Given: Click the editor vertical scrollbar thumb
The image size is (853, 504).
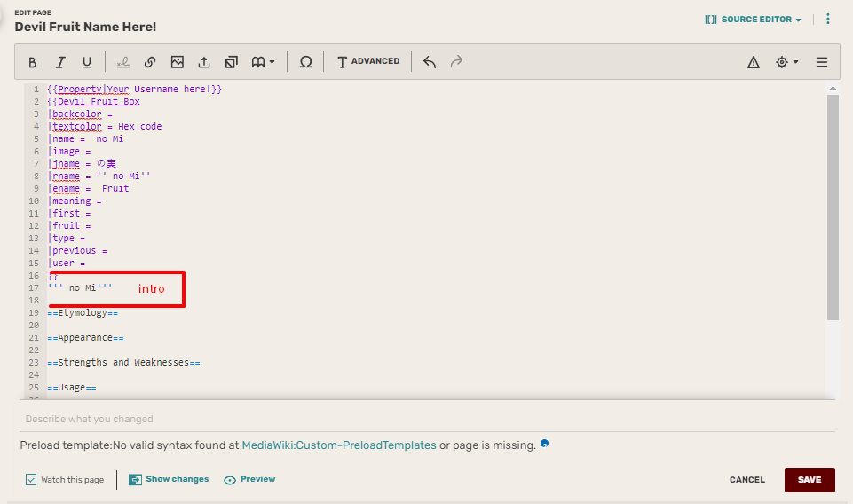Looking at the screenshot, I should 833,208.
